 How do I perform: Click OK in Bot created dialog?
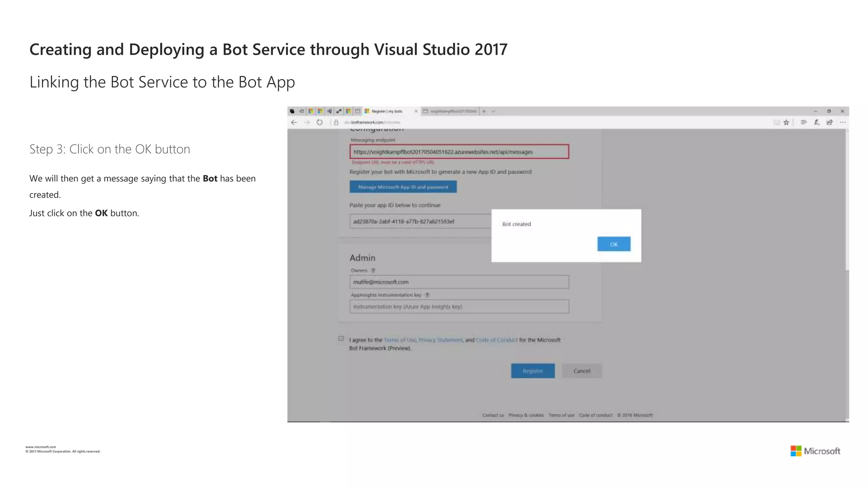coord(613,244)
